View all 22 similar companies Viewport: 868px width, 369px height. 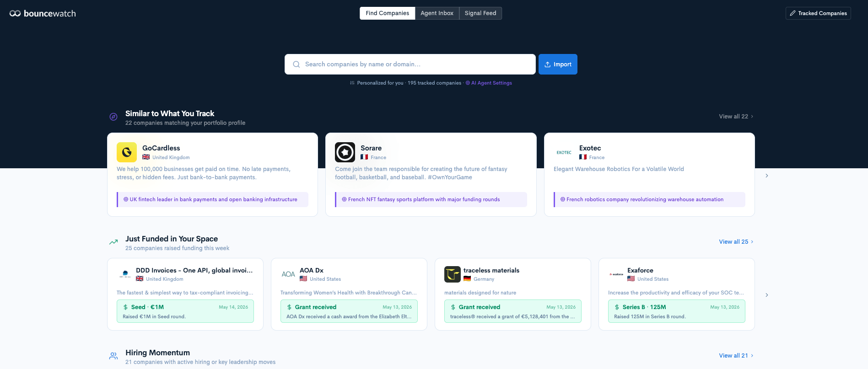coord(736,117)
